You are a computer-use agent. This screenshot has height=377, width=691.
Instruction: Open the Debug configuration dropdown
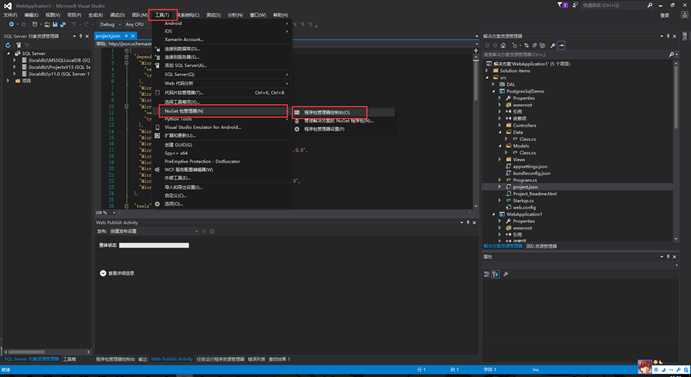click(x=109, y=25)
